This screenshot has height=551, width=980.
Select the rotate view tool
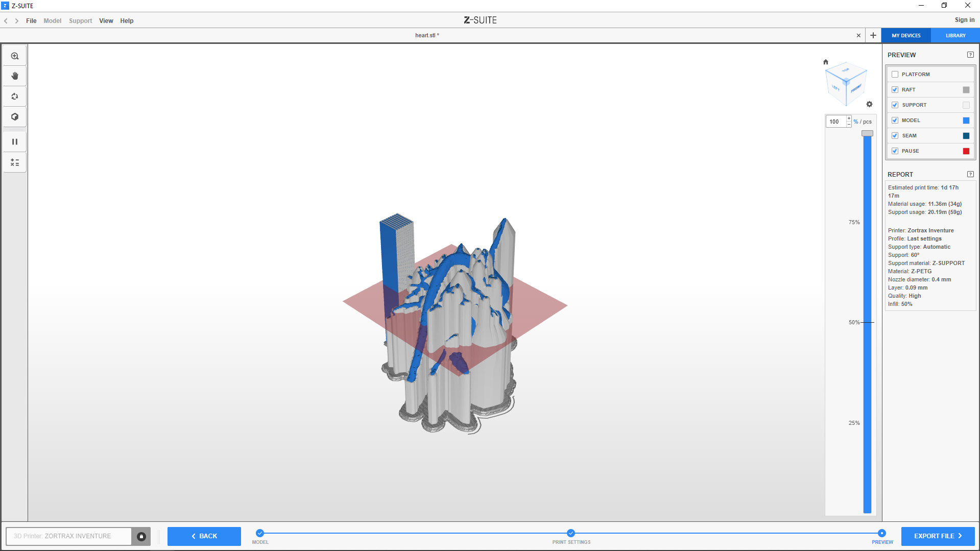pyautogui.click(x=15, y=97)
